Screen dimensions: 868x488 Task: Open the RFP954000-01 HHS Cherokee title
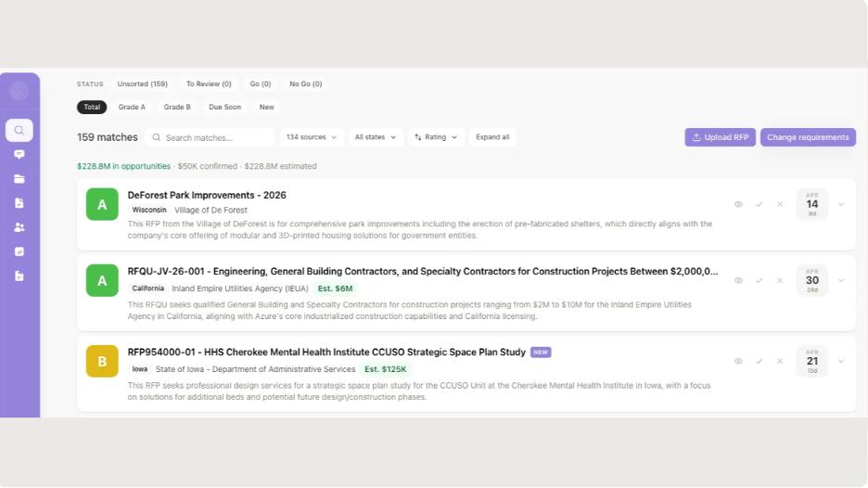326,353
